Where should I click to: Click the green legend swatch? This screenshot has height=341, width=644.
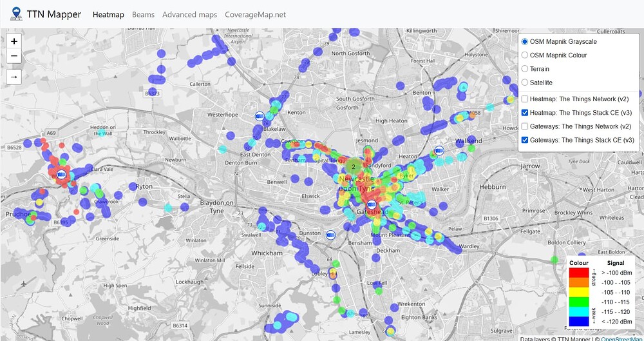tap(579, 302)
